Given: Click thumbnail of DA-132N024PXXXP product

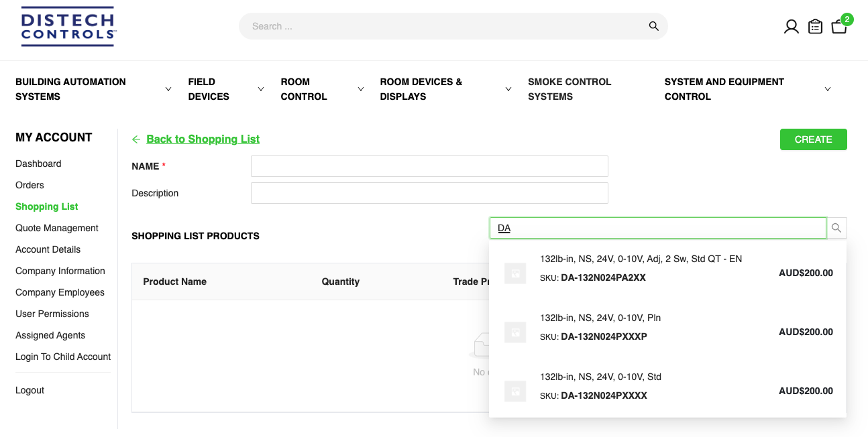Looking at the screenshot, I should [515, 332].
